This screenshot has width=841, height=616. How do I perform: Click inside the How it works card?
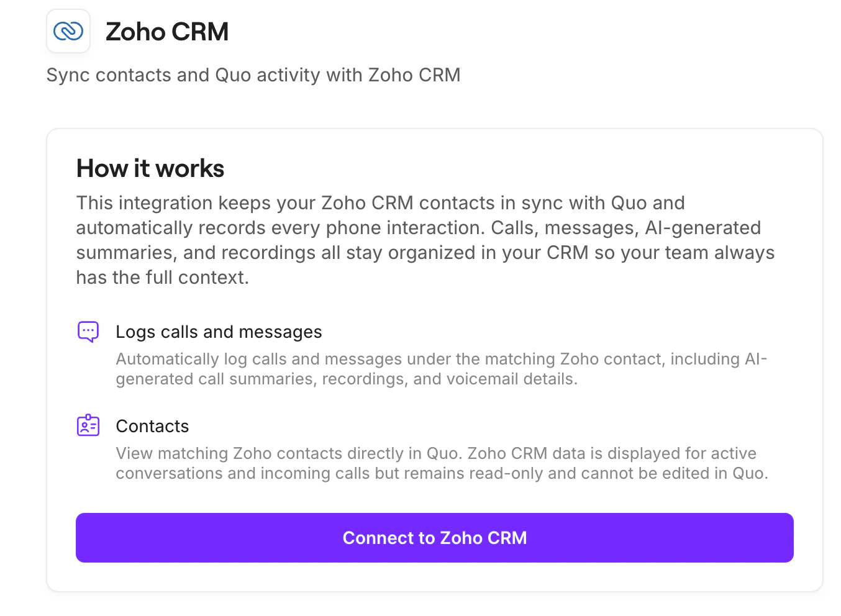435,298
